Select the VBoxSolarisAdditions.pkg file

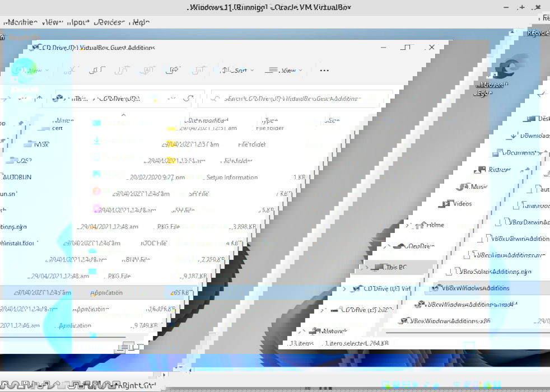click(490, 272)
